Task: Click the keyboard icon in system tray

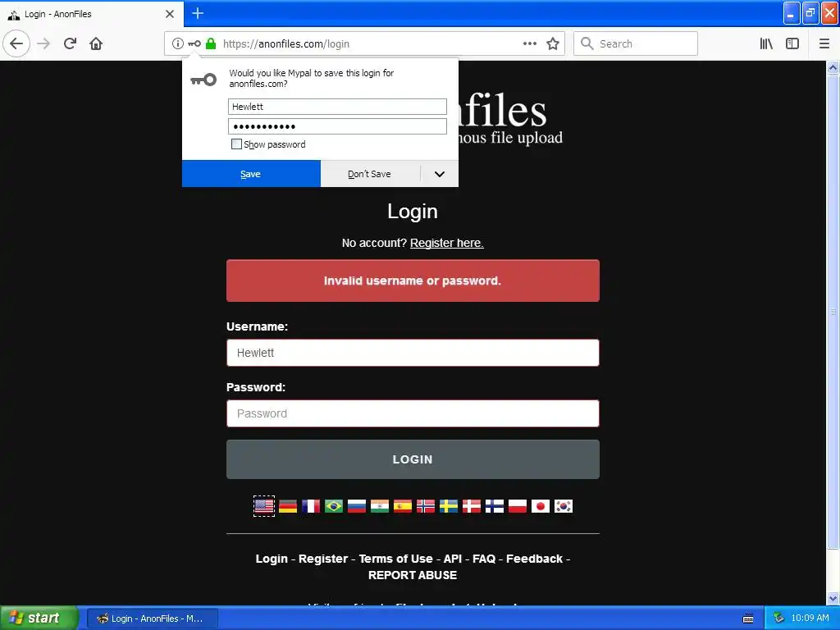Action: pyautogui.click(x=748, y=619)
